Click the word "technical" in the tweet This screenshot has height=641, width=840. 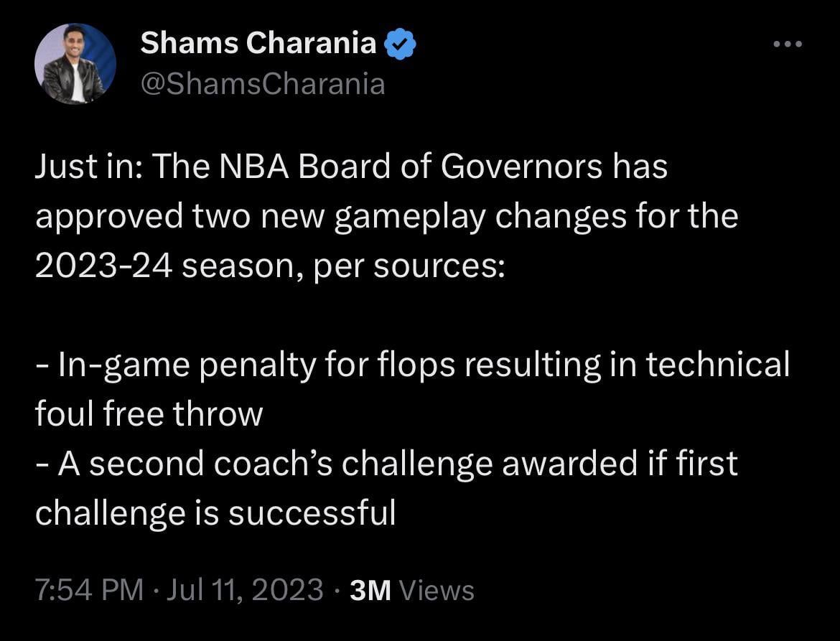tap(718, 365)
